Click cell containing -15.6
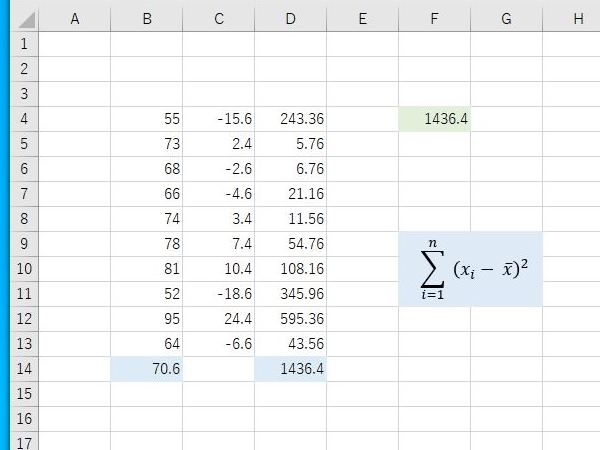600x450 pixels. [x=218, y=119]
